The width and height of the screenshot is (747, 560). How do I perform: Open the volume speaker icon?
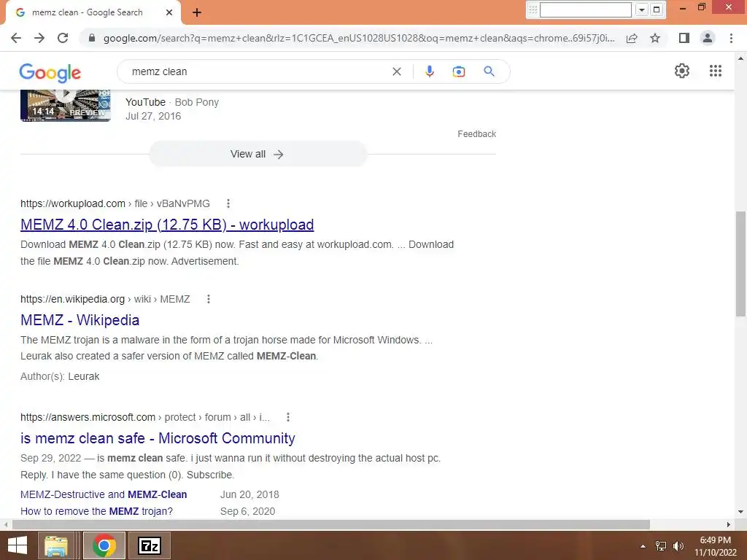tap(678, 546)
